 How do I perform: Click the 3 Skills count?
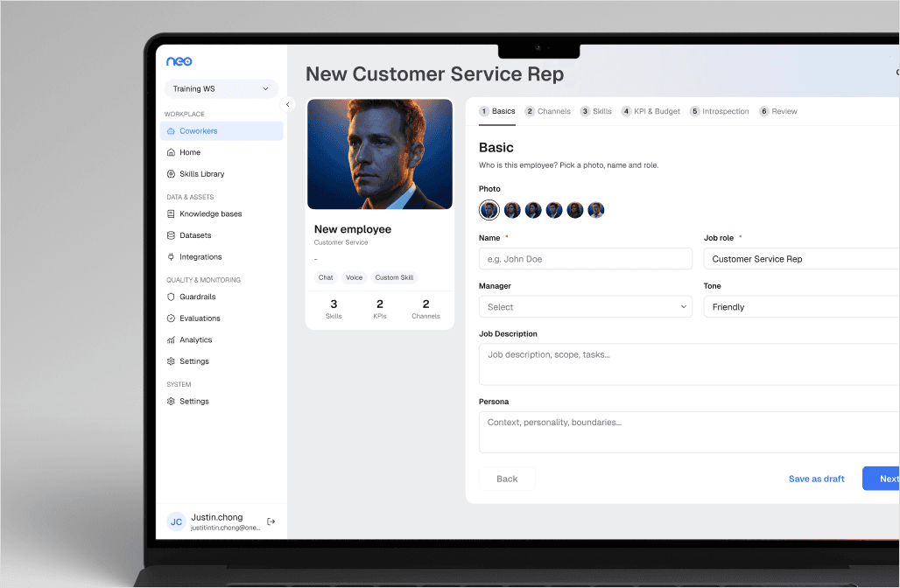click(x=334, y=309)
